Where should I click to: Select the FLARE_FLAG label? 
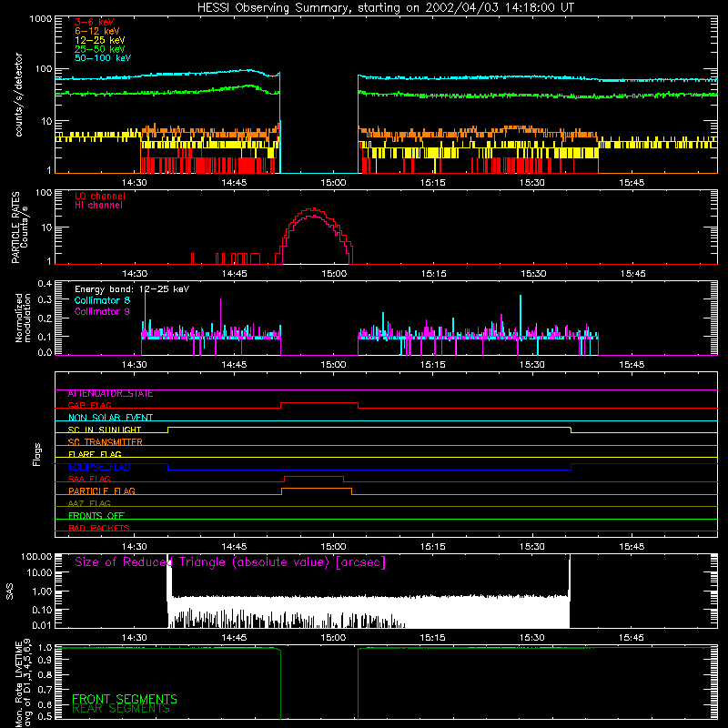point(95,454)
